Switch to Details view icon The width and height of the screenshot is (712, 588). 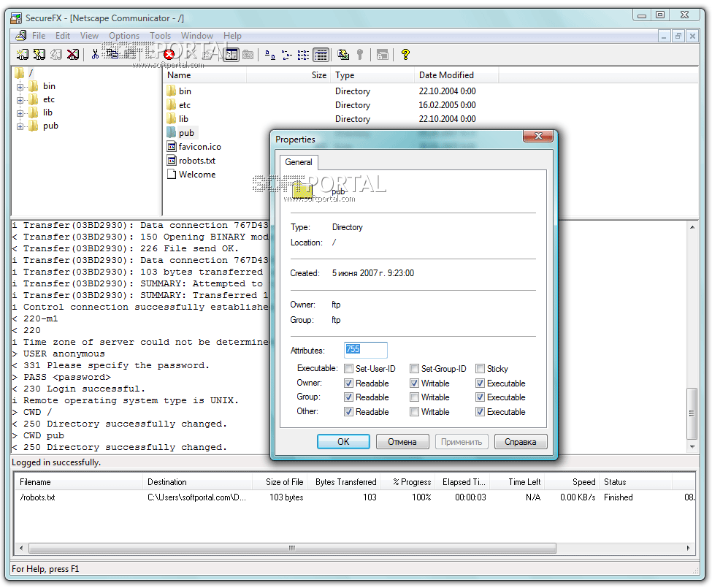click(x=321, y=55)
